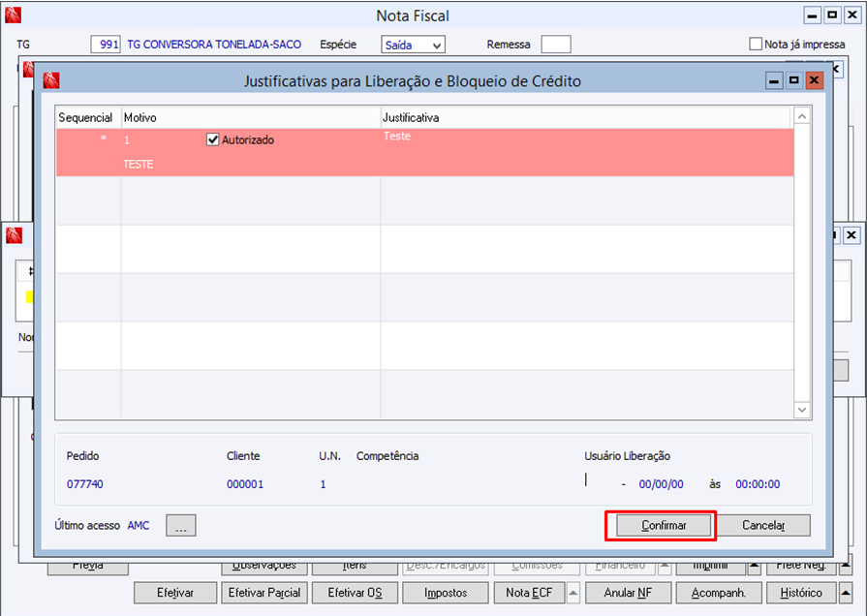Click the U.N. value 1
Image resolution: width=867 pixels, height=616 pixels.
tap(323, 484)
